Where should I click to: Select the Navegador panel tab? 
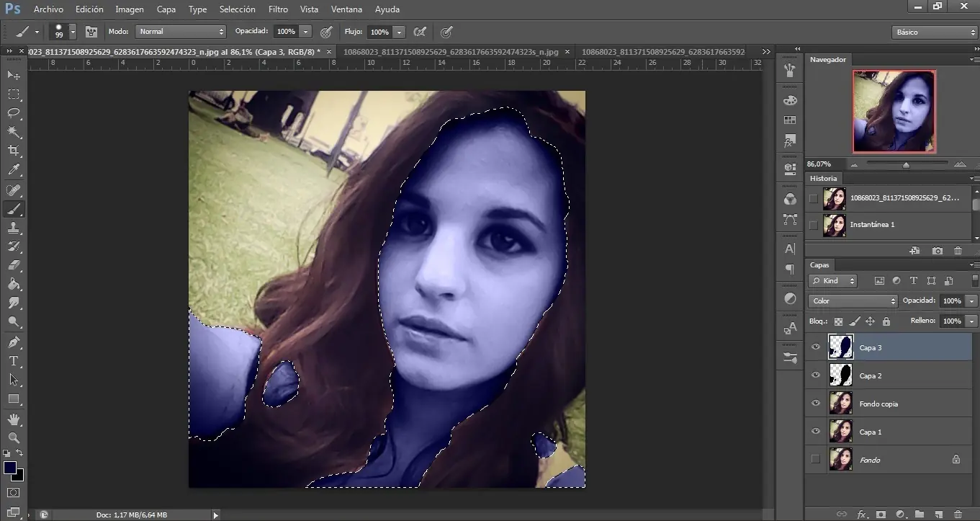(828, 59)
